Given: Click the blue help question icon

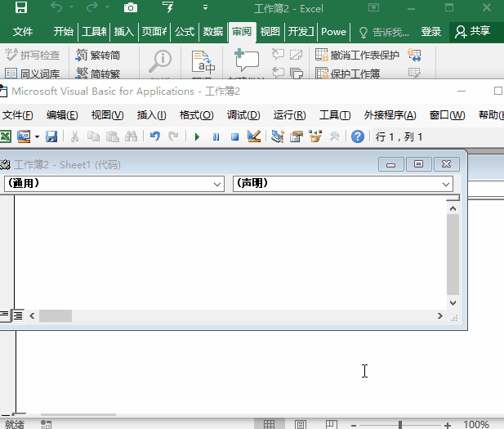Looking at the screenshot, I should [358, 136].
